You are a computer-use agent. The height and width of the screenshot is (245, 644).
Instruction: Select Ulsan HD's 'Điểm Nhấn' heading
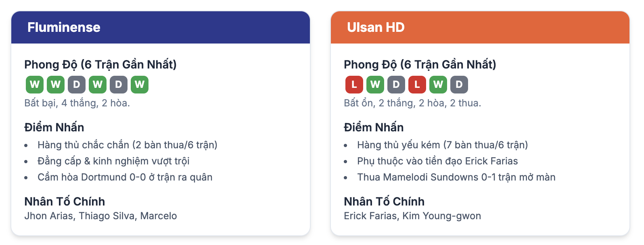coord(374,127)
